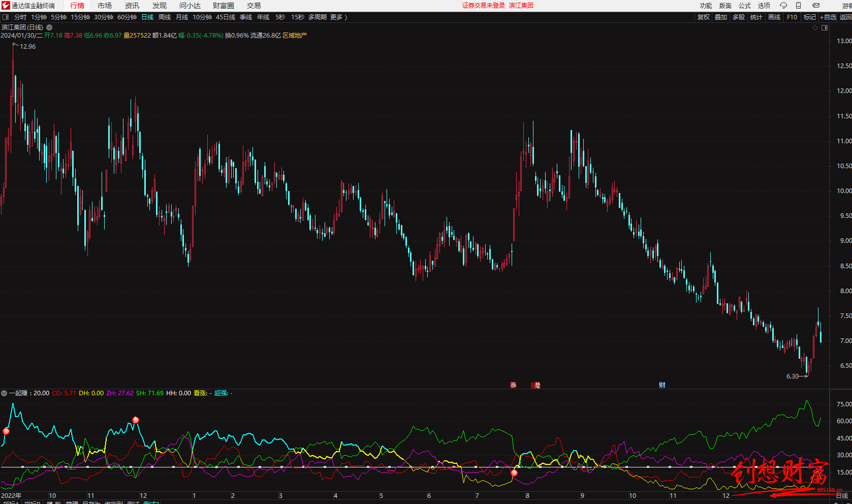852x504 pixels.
Task: Click the 统计 button
Action: (756, 17)
